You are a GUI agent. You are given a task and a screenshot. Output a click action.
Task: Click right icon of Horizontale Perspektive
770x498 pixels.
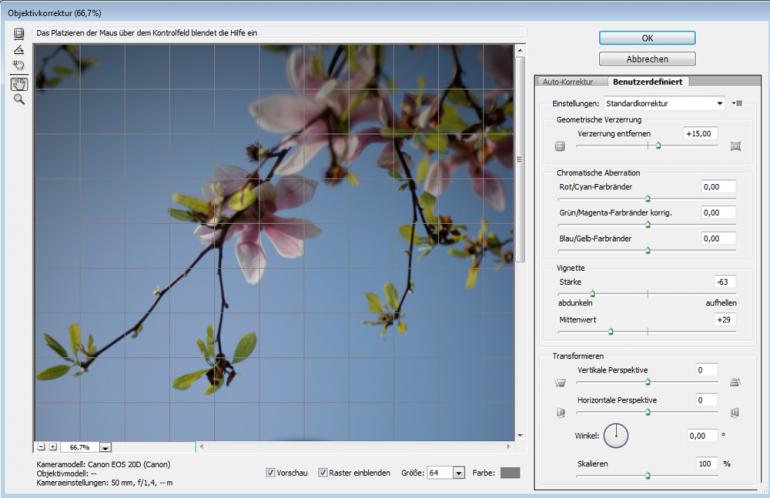(x=735, y=413)
